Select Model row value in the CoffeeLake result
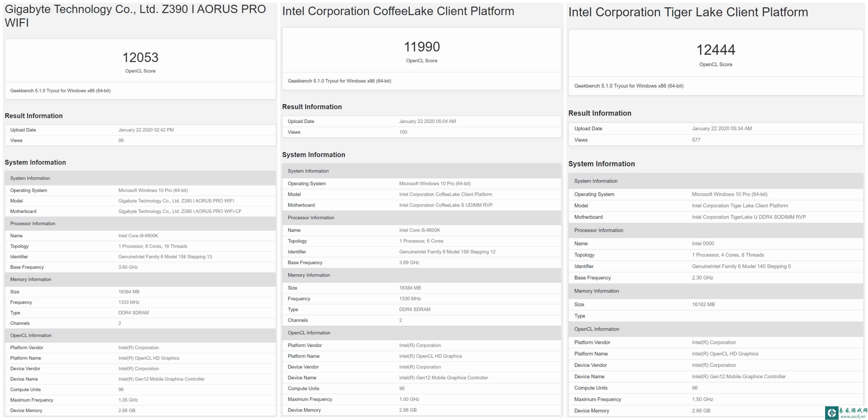This screenshot has height=420, width=868. click(x=445, y=194)
